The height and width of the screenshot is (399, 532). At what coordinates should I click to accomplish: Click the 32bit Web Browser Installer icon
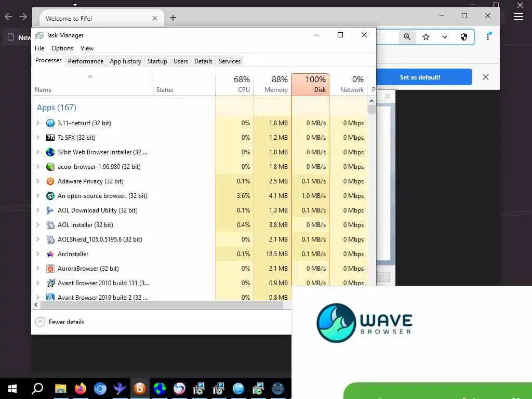50,152
